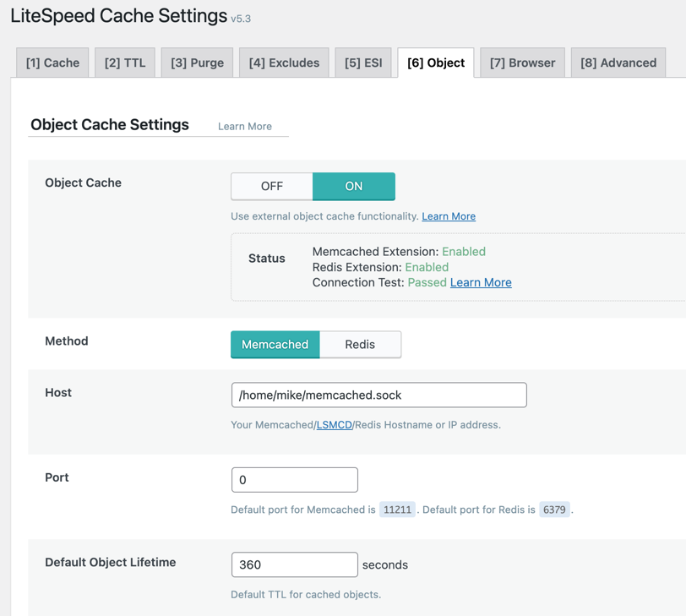Viewport: 686px width, 616px height.
Task: Turn Object Cache ON
Action: tap(353, 187)
